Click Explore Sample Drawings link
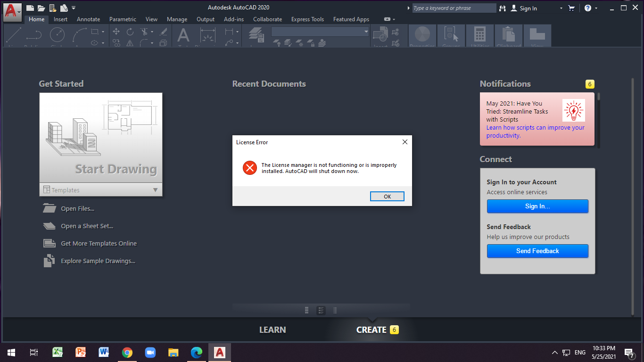Screen dimensions: 644x362 click(98, 261)
